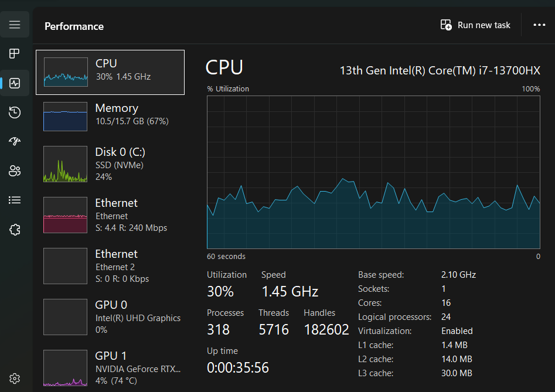Click the Disk 0 (C:) green graph thumbnail

point(66,164)
